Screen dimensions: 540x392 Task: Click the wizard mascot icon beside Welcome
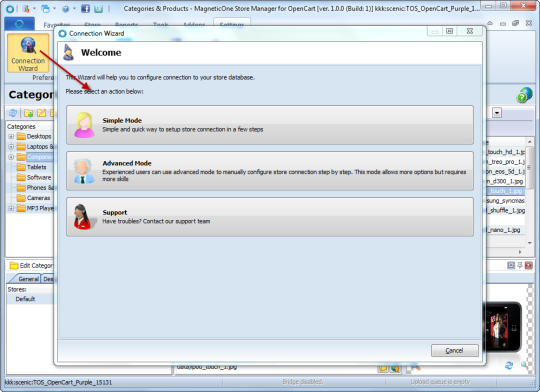click(x=69, y=53)
